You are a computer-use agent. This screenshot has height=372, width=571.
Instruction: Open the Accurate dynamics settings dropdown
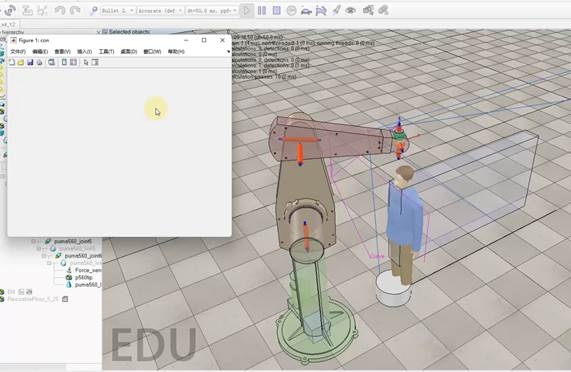pos(160,11)
